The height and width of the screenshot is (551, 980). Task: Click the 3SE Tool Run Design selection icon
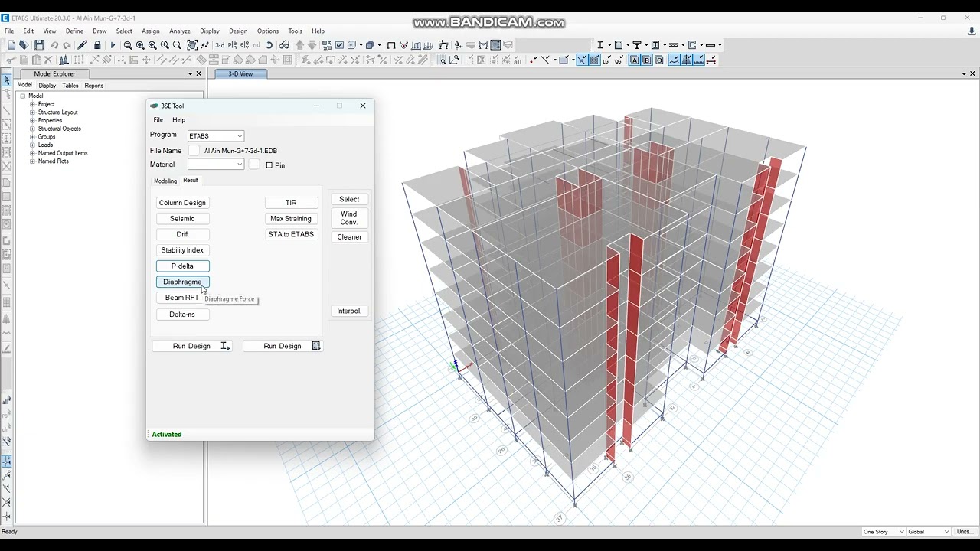point(315,346)
